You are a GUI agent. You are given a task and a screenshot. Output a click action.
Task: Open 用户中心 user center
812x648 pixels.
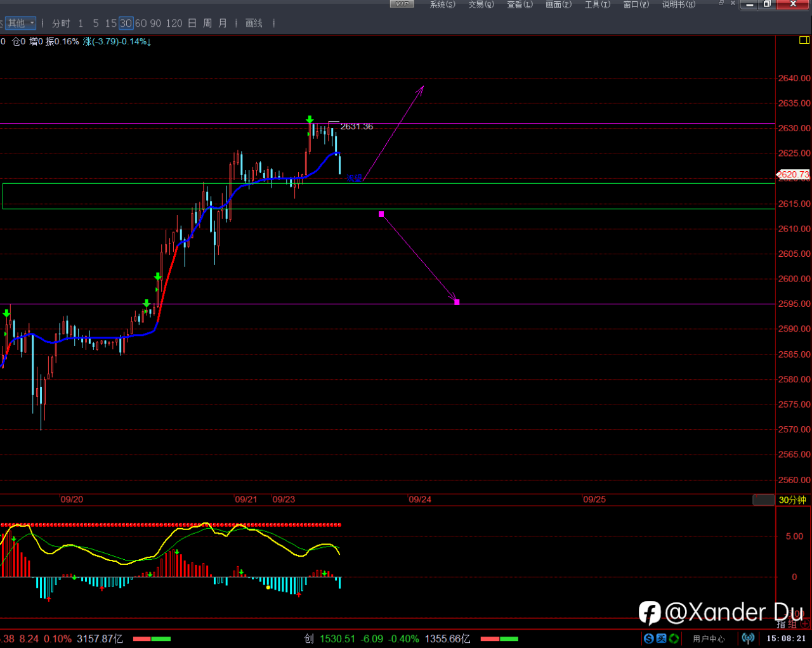tap(708, 638)
